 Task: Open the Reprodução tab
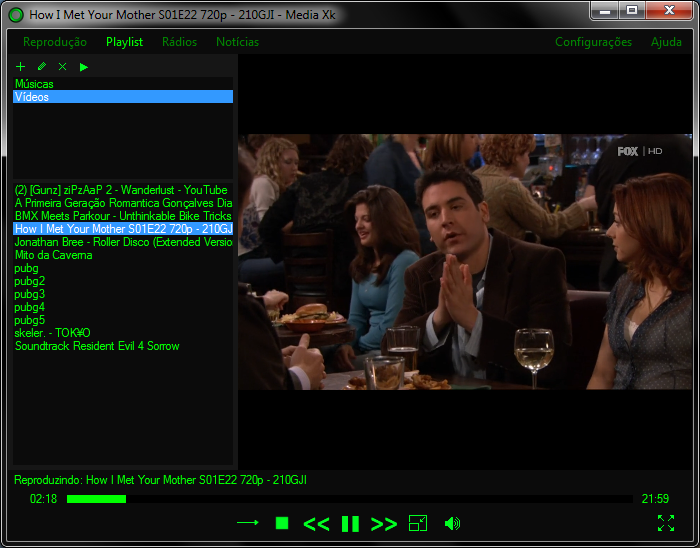(55, 42)
